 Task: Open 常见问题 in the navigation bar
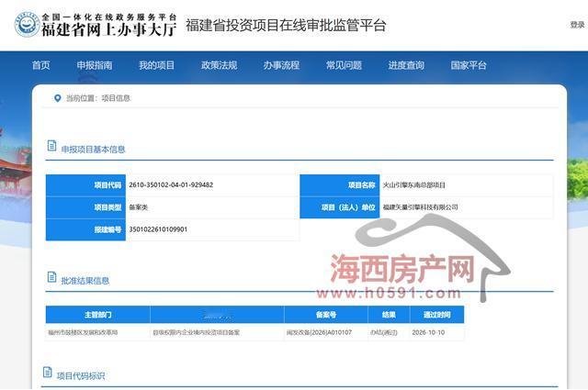pyautogui.click(x=344, y=65)
